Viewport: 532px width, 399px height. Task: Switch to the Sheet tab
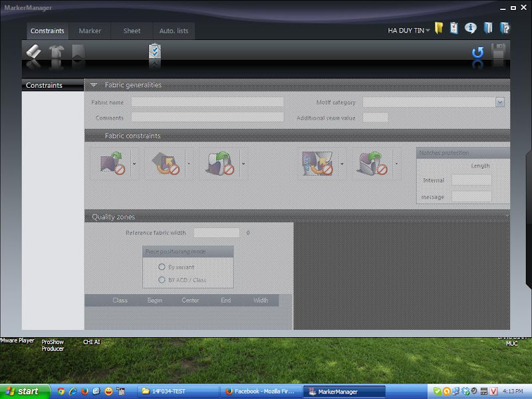pyautogui.click(x=132, y=31)
